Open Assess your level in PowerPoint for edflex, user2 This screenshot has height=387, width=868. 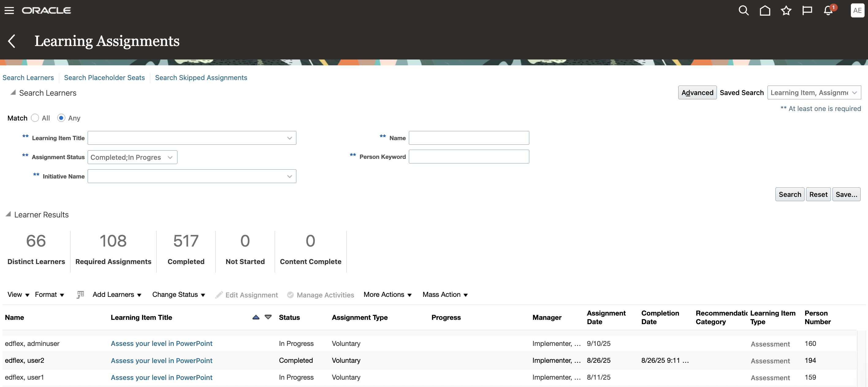tap(162, 361)
